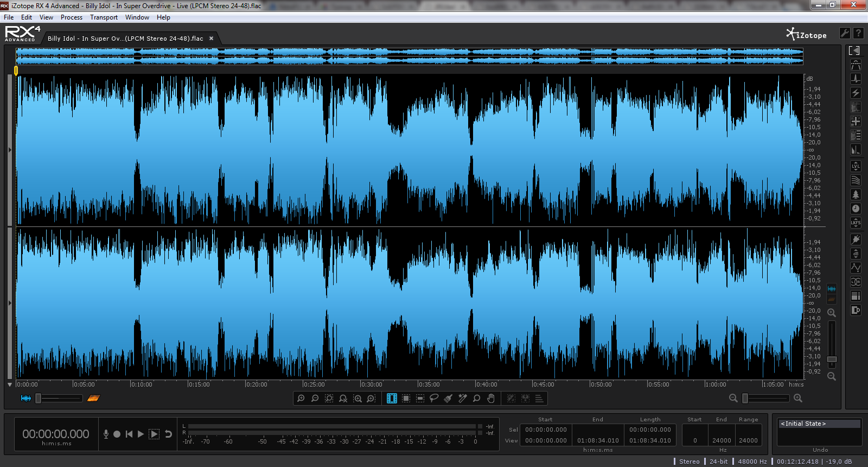Open the Gain dB module
This screenshot has width=868, height=467.
(x=856, y=254)
